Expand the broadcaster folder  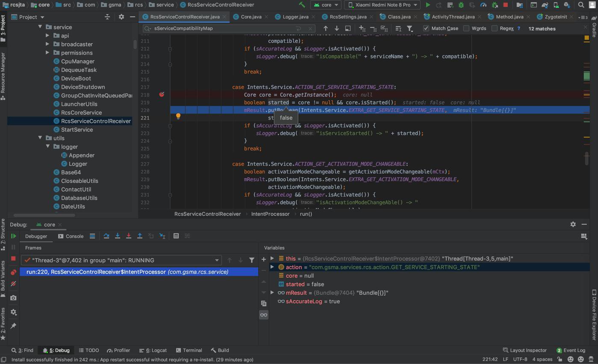(x=47, y=44)
